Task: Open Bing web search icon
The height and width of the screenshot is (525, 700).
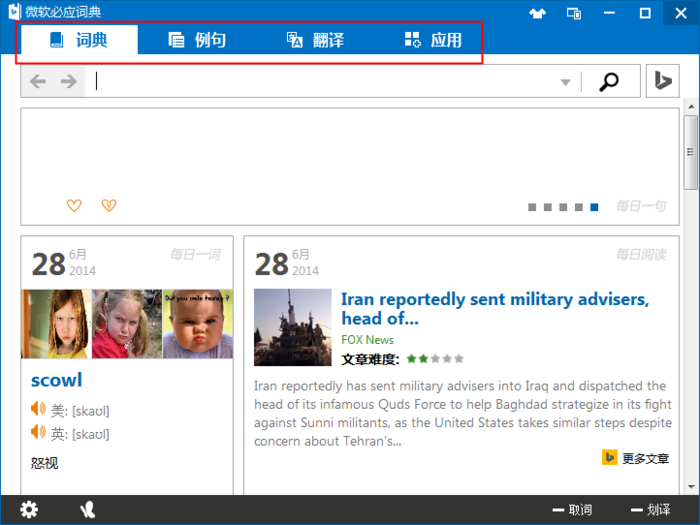Action: pyautogui.click(x=662, y=82)
